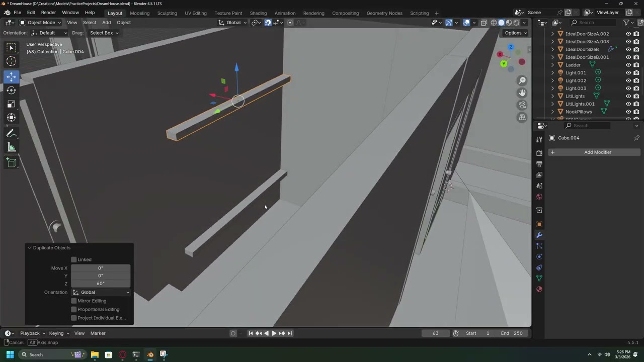Screen dimensions: 644x362
Task: Open the View Layer properties tab
Action: pyautogui.click(x=539, y=175)
